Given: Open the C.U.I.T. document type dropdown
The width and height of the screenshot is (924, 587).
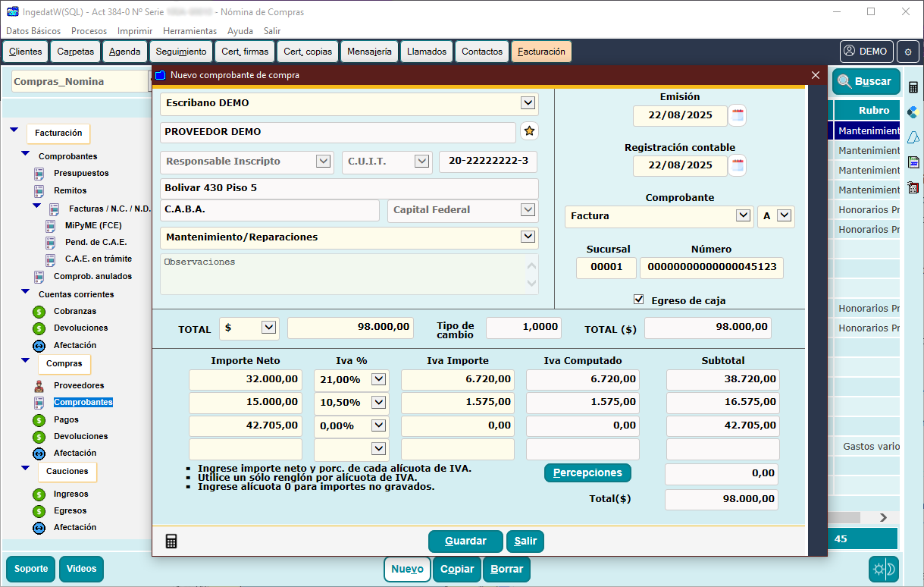Looking at the screenshot, I should click(422, 161).
